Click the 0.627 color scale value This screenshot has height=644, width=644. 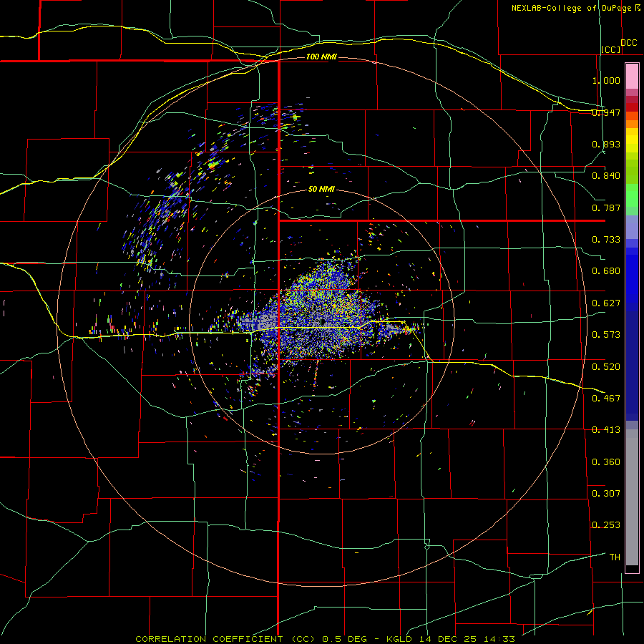[606, 303]
